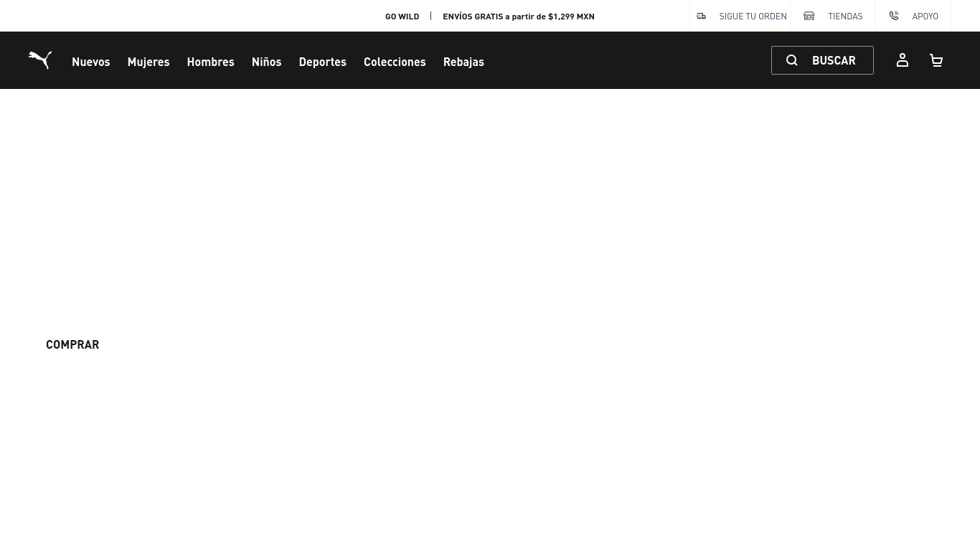Viewport: 980px width, 551px height.
Task: Click the PUMA logo icon
Action: coord(40,60)
